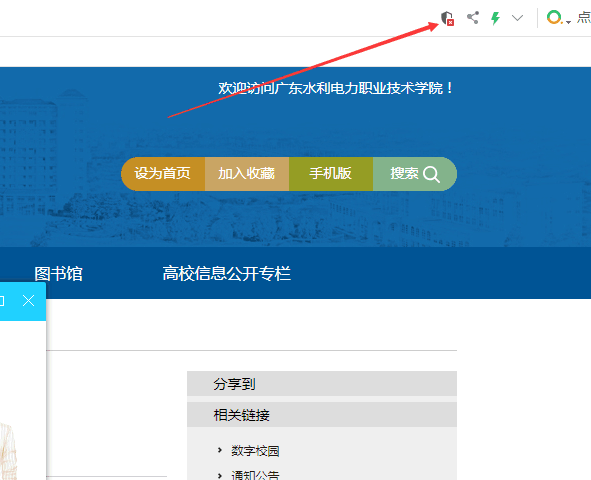Click the 相关链接 section header
This screenshot has height=480, width=591.
click(x=322, y=414)
